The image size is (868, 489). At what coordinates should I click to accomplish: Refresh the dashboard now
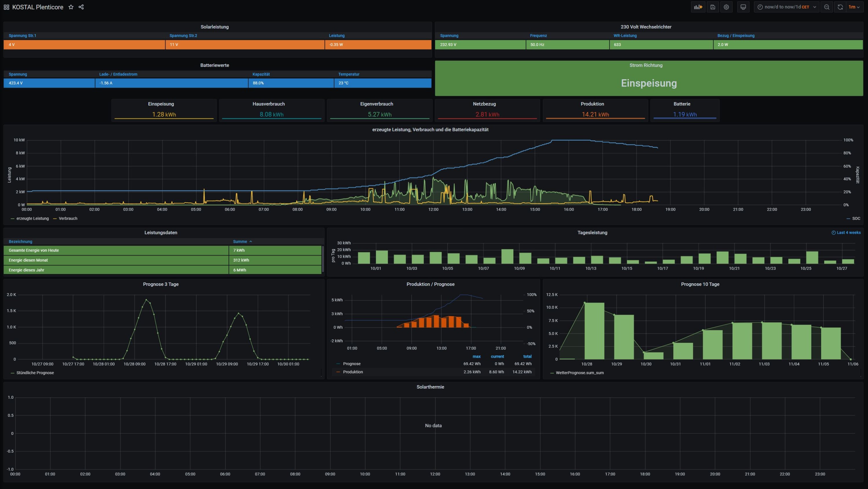point(840,7)
